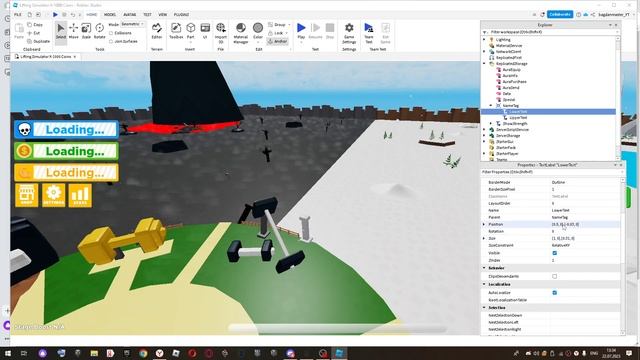Viewport: 640px width, 360px height.
Task: Open the Terrain Editor
Action: pos(157,31)
